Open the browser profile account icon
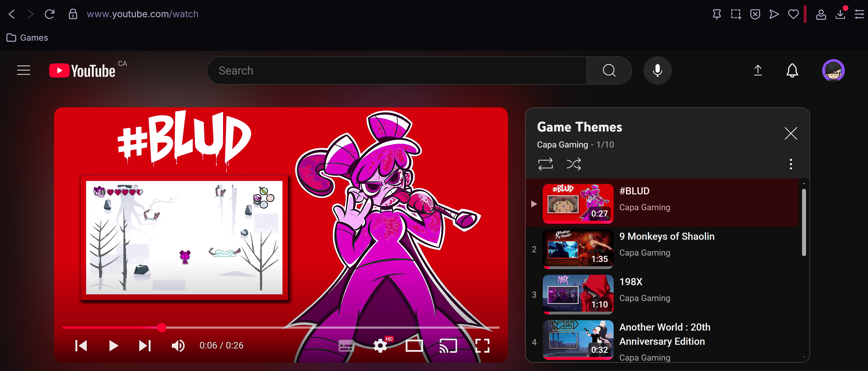The image size is (868, 371). (x=821, y=14)
